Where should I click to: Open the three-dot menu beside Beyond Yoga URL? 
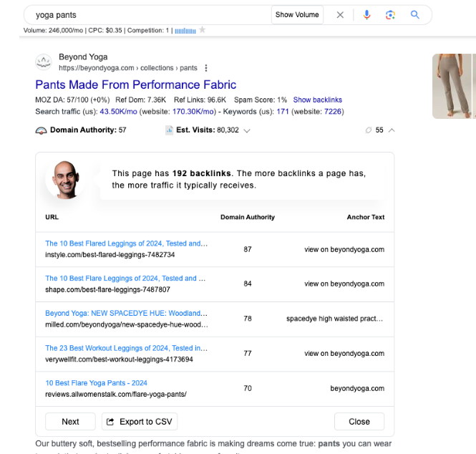click(206, 68)
